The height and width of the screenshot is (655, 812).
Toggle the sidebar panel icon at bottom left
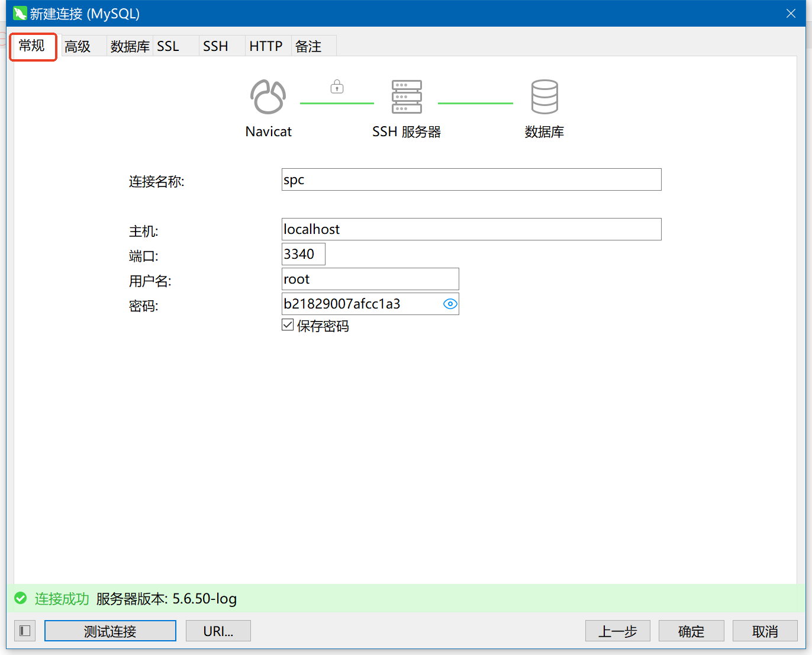25,631
